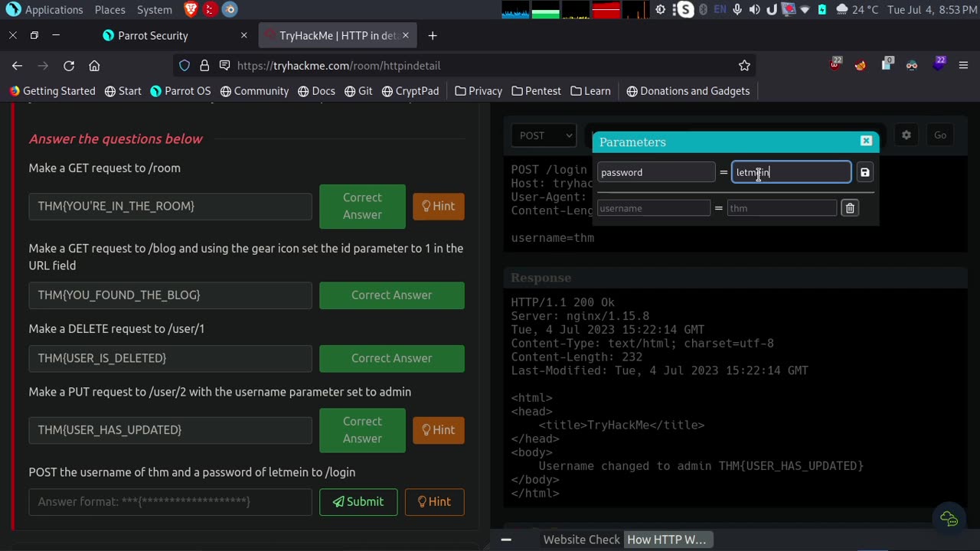Viewport: 980px width, 551px height.
Task: Go to browser home page
Action: point(94,66)
